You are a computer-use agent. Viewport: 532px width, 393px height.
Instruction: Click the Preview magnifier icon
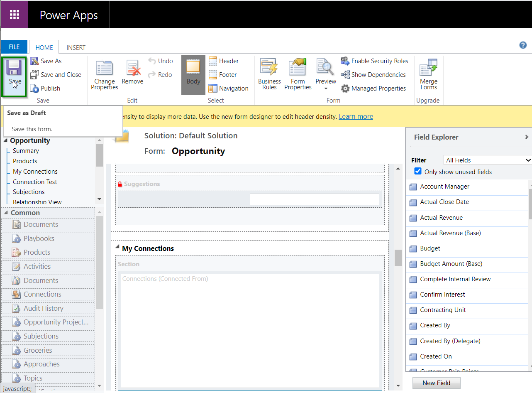[325, 67]
